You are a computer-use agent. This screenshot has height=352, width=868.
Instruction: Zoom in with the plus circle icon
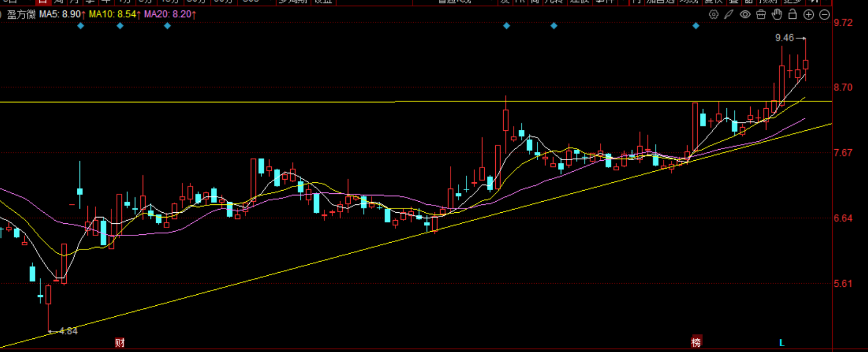point(809,15)
